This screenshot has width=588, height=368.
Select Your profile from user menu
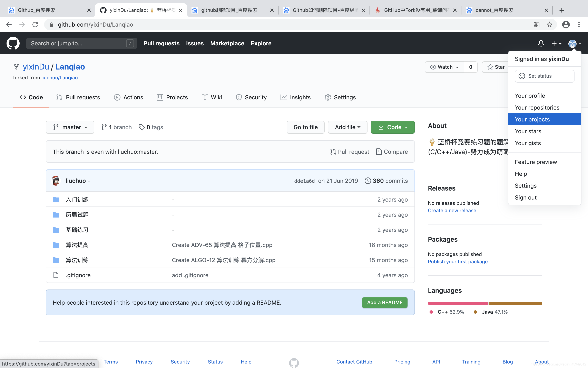(545, 96)
